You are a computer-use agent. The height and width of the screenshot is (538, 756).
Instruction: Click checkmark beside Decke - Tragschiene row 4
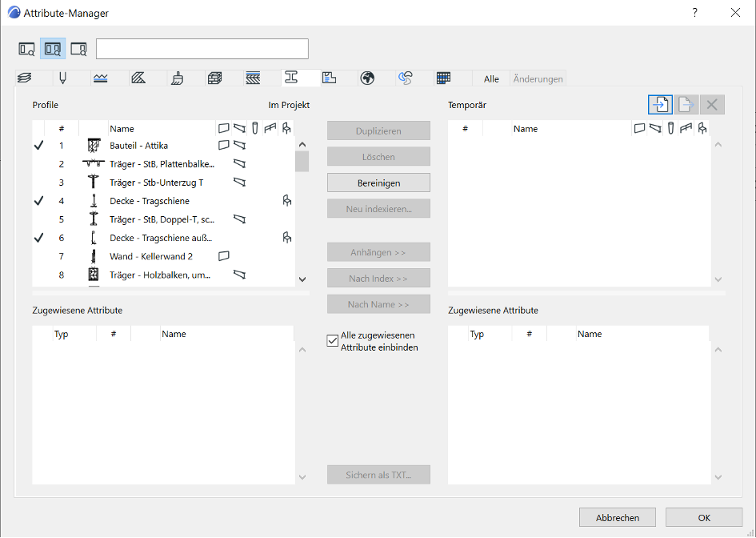click(38, 201)
